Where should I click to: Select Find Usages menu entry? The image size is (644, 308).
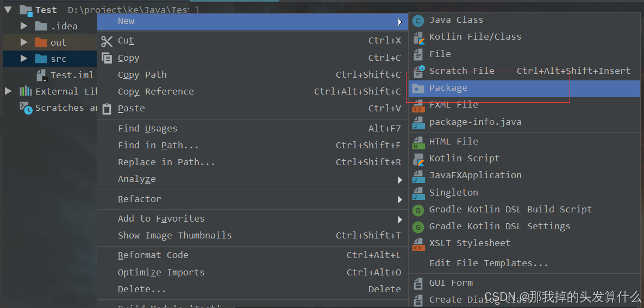pos(253,129)
